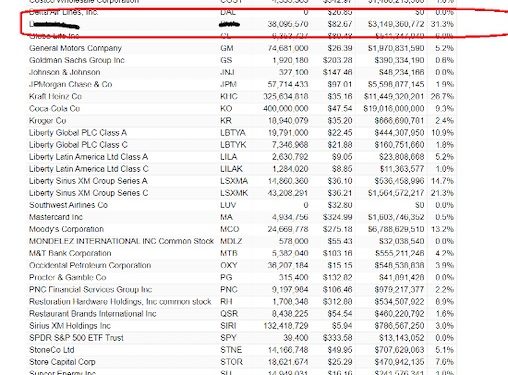The image size is (508, 375).
Task: Select the SIRI ticker cell
Action: [228, 326]
